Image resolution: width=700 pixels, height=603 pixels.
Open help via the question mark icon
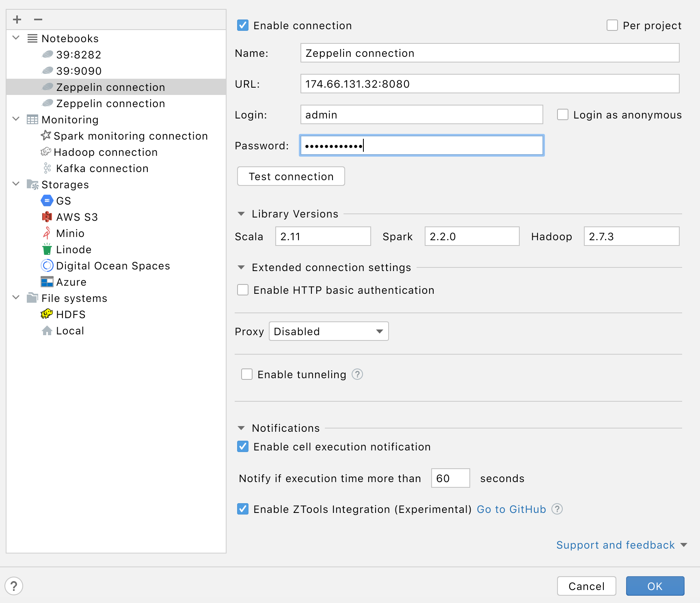(x=13, y=586)
